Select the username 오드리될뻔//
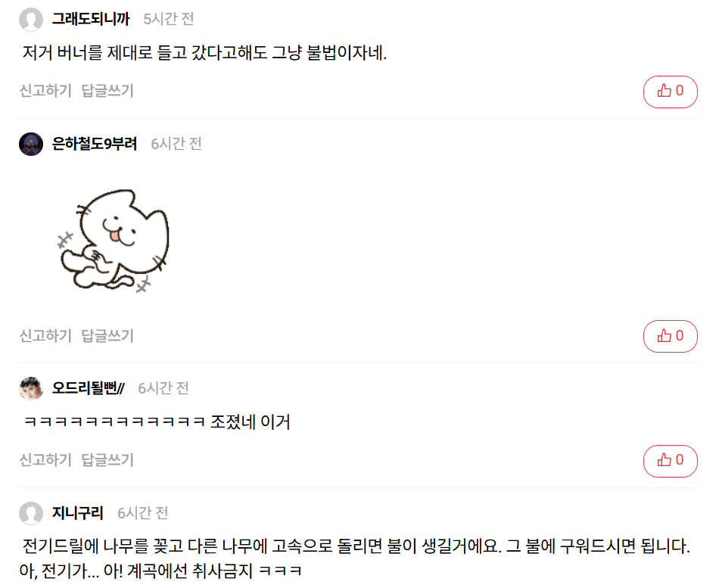This screenshot has height=588, width=719. pyautogui.click(x=88, y=388)
